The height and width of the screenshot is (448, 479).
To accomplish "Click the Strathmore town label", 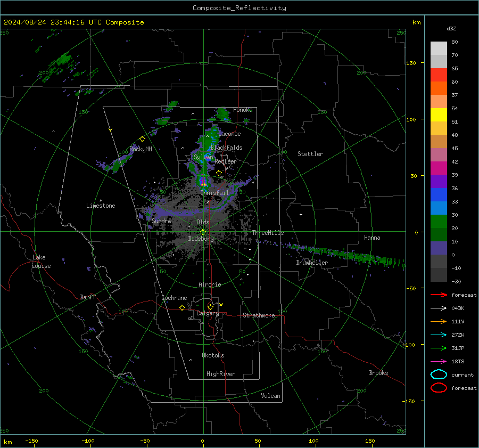I will pyautogui.click(x=259, y=315).
